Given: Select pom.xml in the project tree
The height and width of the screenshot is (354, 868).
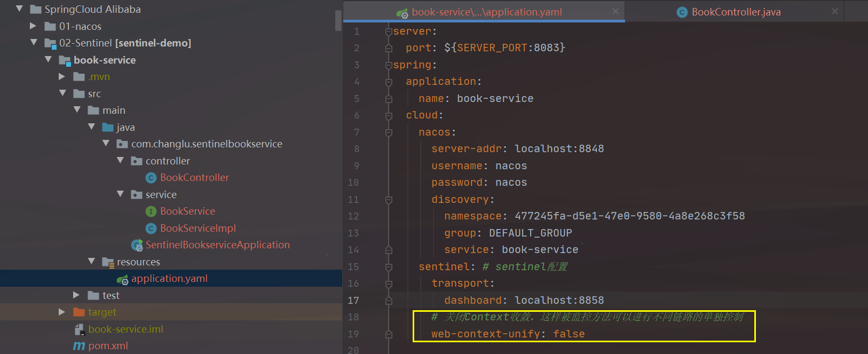Looking at the screenshot, I should tap(108, 345).
